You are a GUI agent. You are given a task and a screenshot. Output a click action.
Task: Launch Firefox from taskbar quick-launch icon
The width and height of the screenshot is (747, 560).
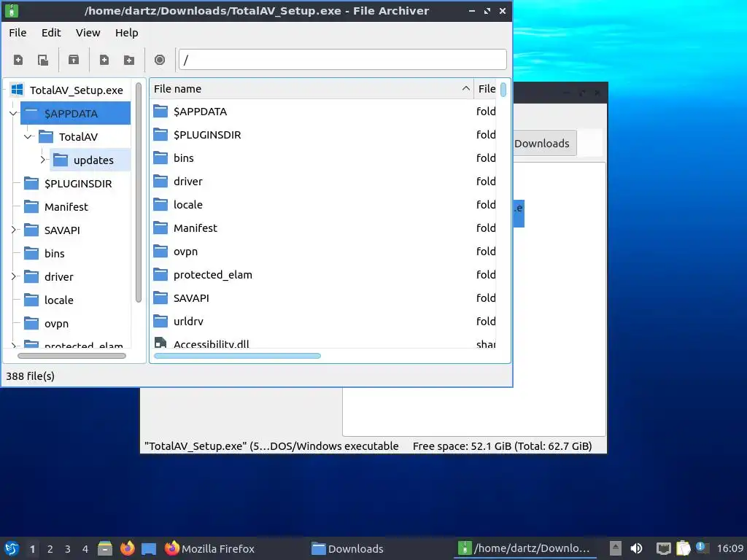coord(127,548)
